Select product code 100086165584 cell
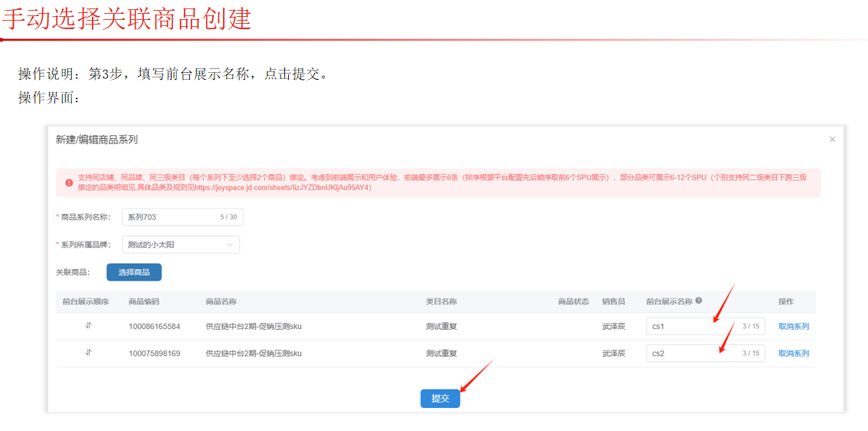Screen dimensions: 868x431 (x=155, y=327)
